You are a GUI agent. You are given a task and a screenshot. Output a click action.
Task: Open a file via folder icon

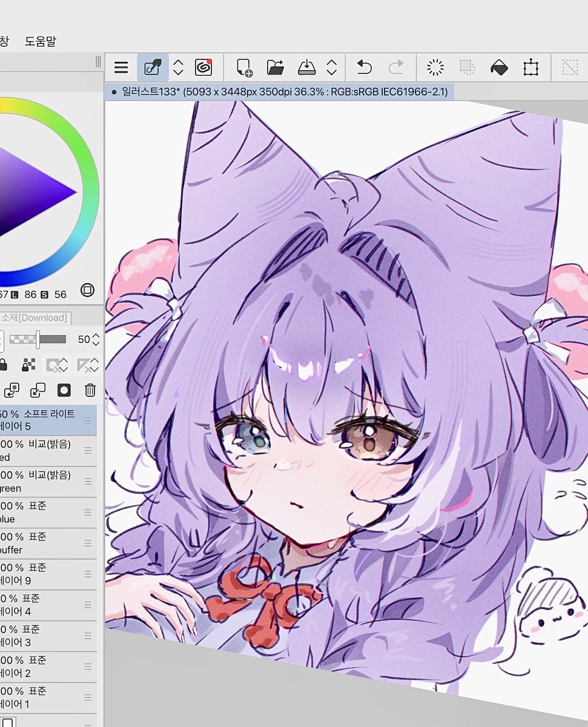pyautogui.click(x=275, y=67)
